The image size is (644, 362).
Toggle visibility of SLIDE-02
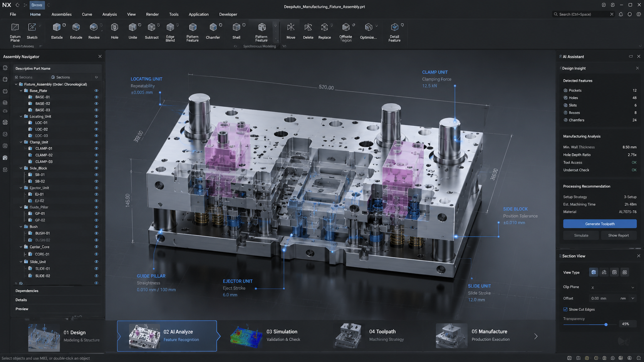(96, 276)
